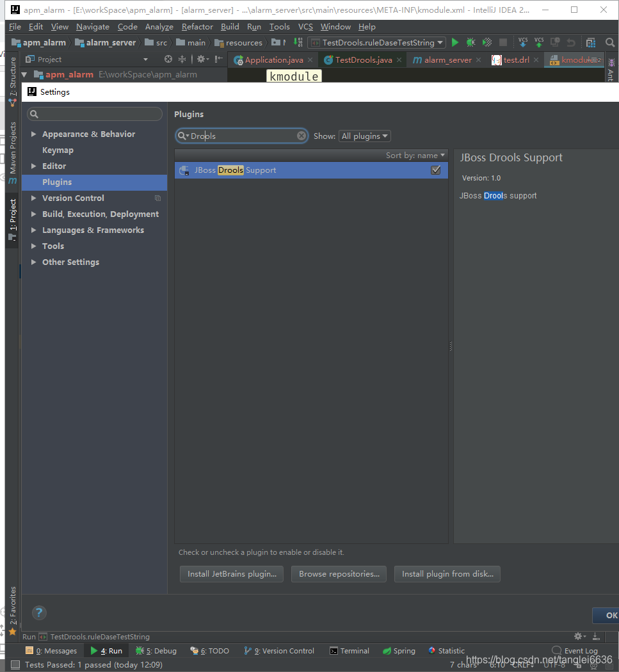Select JBoss Drools Support plugin row

click(311, 170)
